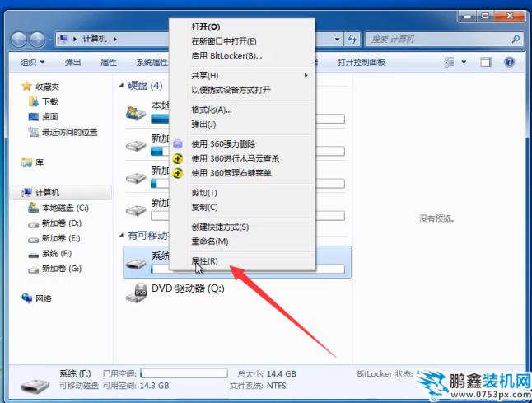532x403 pixels.
Task: Expand the 共享(H) submenu arrow
Action: pyautogui.click(x=306, y=75)
